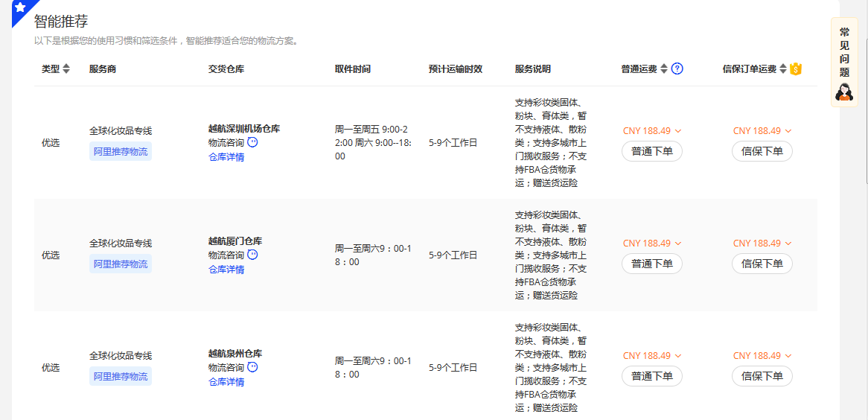Click the gold shield icon by 信保订单运费
Viewport: 868px width, 420px height.
click(x=796, y=69)
